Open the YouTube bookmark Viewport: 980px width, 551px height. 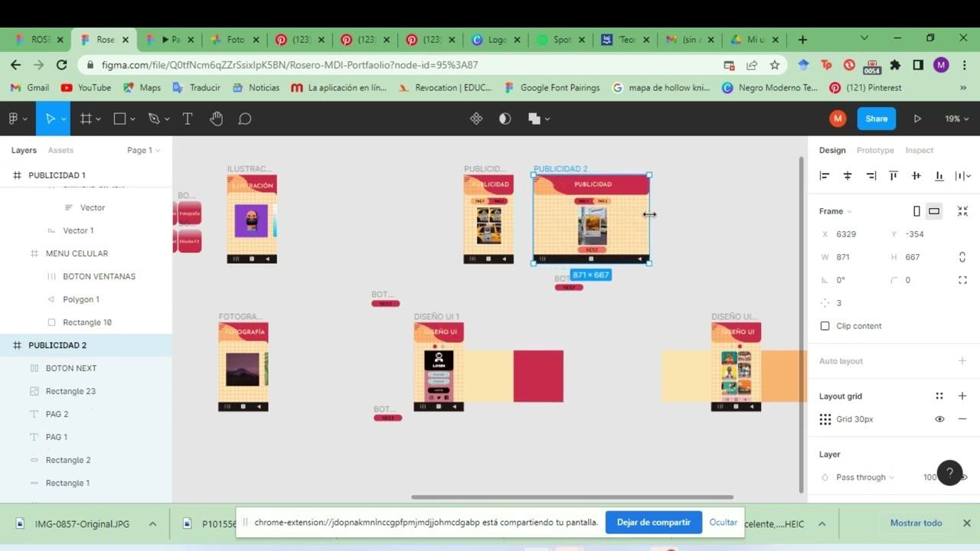pos(86,87)
